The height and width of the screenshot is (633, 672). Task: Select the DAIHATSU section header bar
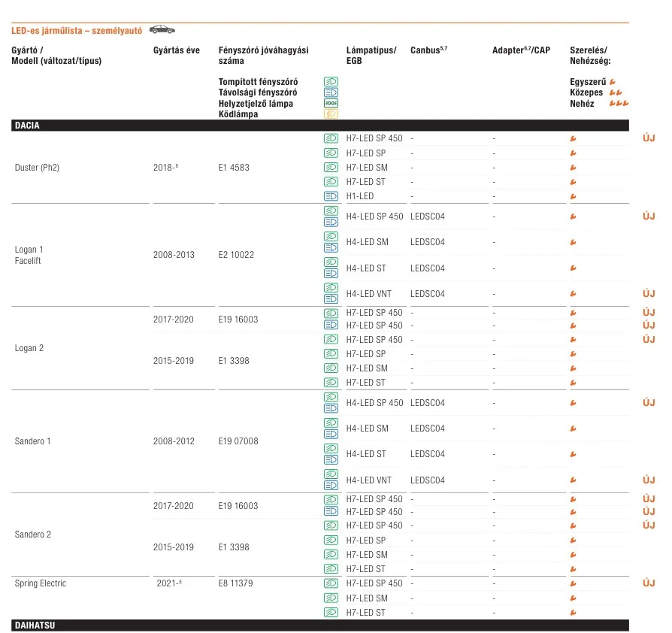click(x=319, y=625)
